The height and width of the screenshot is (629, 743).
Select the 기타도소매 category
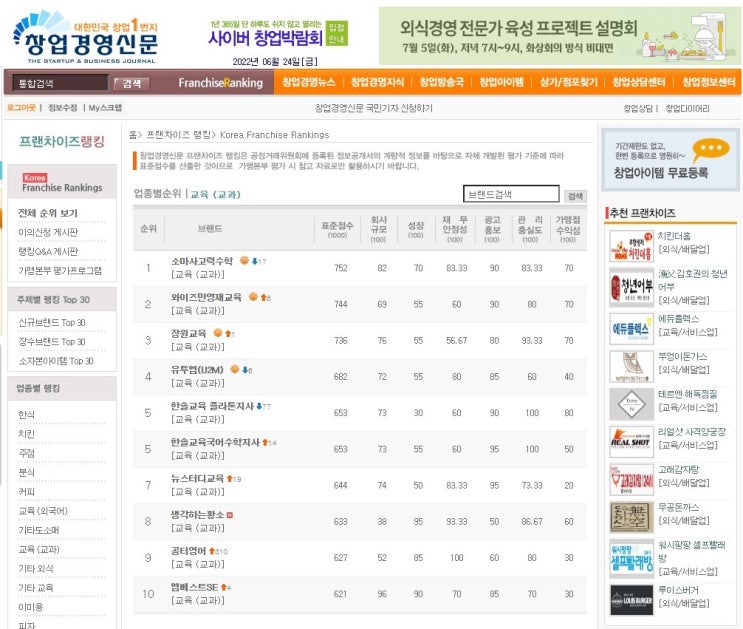coord(38,530)
